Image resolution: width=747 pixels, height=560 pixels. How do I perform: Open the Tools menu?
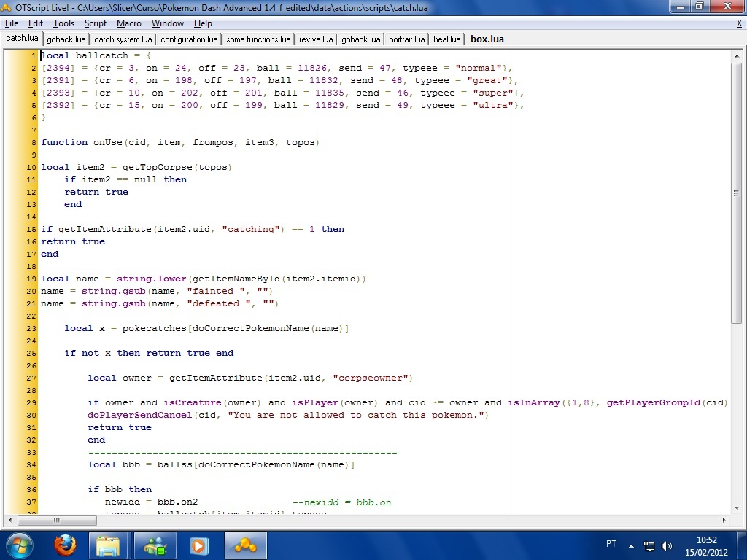tap(63, 23)
